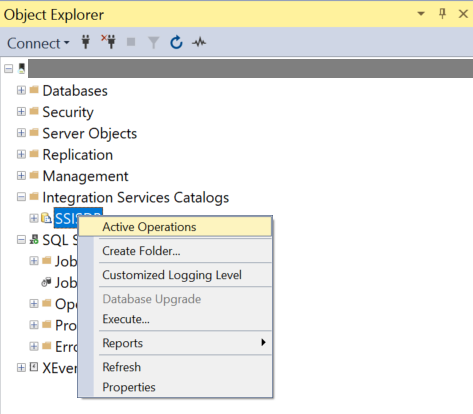This screenshot has width=473, height=414.
Task: Expand the Management folder
Action: click(21, 176)
